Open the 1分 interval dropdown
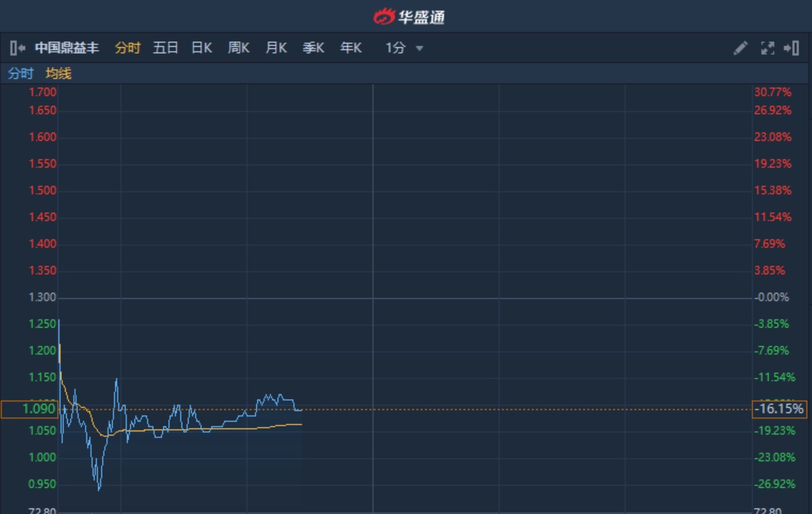Image resolution: width=812 pixels, height=514 pixels. pyautogui.click(x=405, y=48)
